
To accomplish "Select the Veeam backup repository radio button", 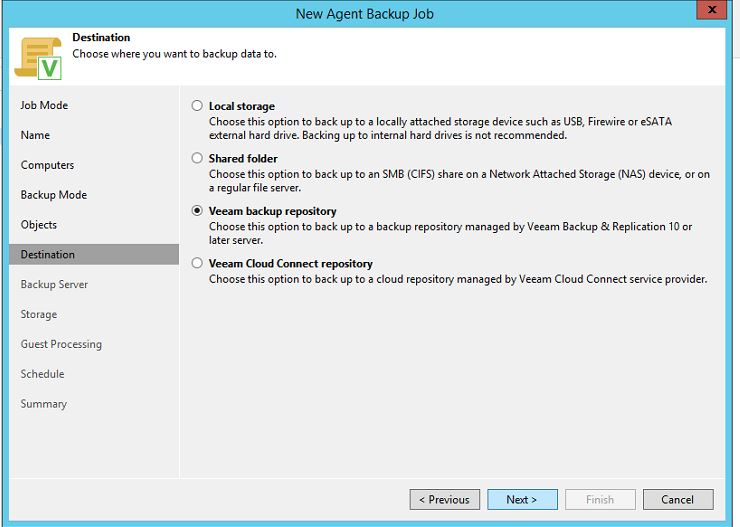I will point(197,212).
